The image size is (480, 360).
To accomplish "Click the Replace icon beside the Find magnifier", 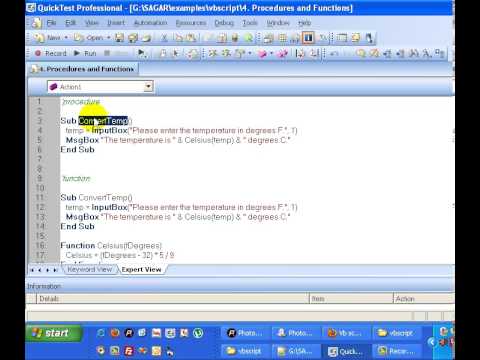I will pyautogui.click(x=374, y=53).
